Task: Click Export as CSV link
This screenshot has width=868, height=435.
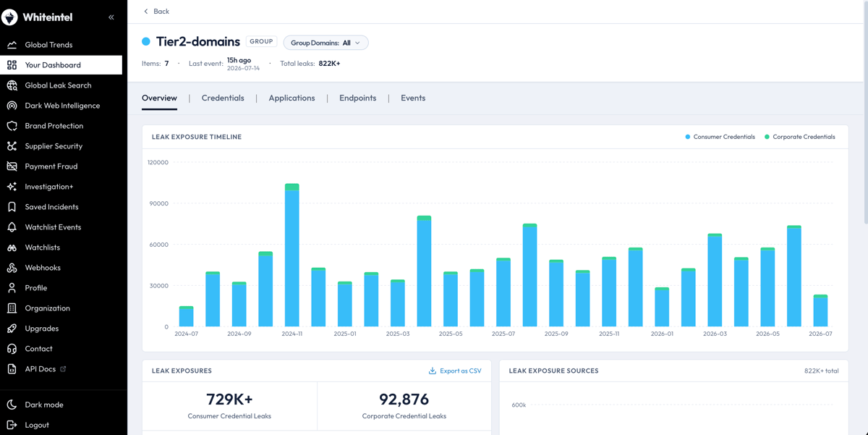Action: tap(455, 371)
